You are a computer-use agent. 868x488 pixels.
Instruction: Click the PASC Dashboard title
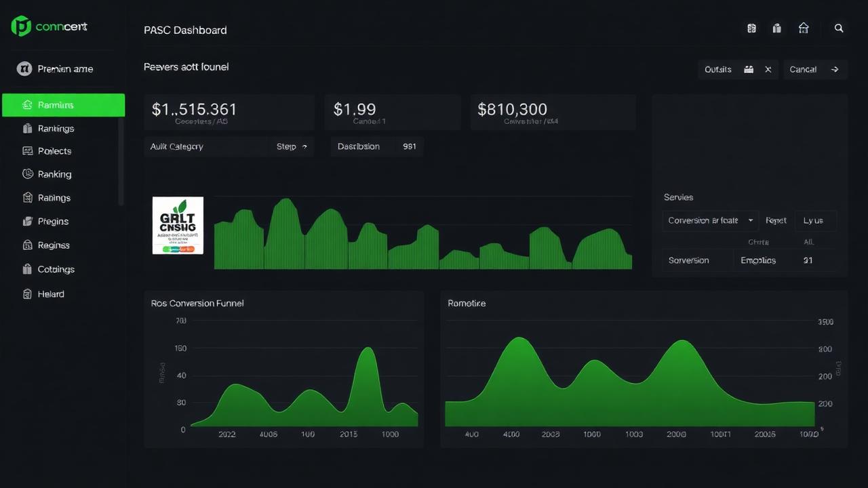tap(185, 30)
